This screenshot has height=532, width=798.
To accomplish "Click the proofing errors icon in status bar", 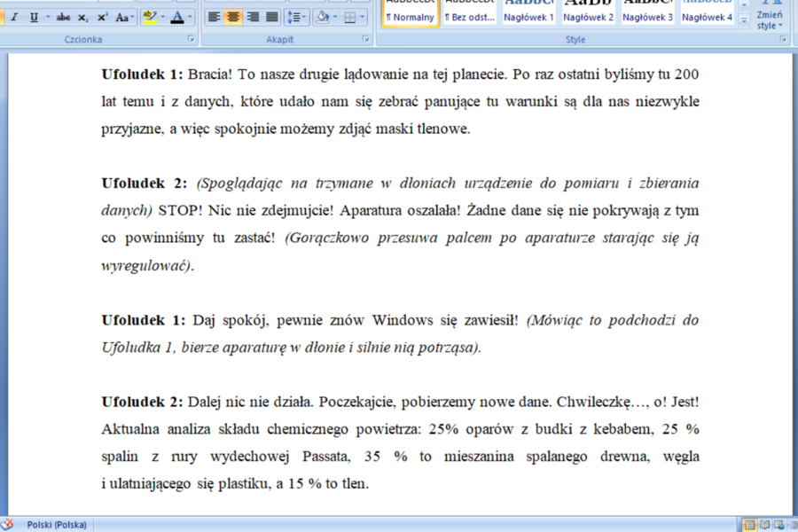I will pyautogui.click(x=7, y=524).
